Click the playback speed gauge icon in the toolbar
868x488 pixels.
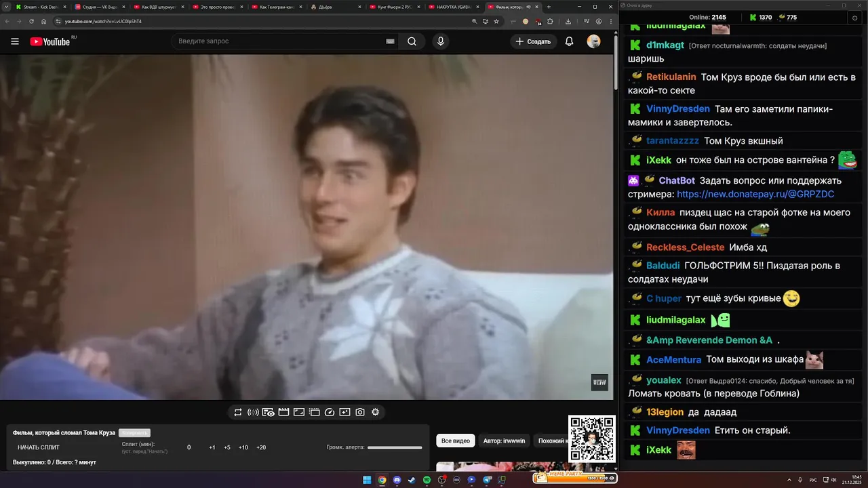(330, 412)
